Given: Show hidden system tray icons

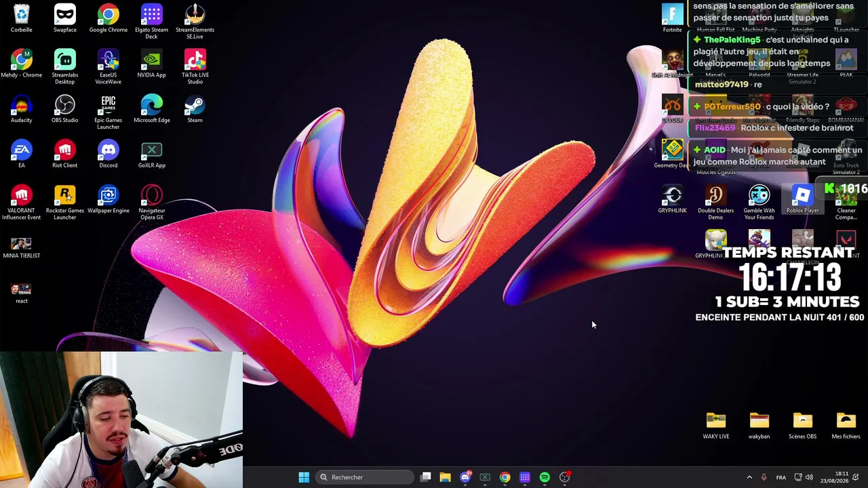Looking at the screenshot, I should click(x=749, y=477).
